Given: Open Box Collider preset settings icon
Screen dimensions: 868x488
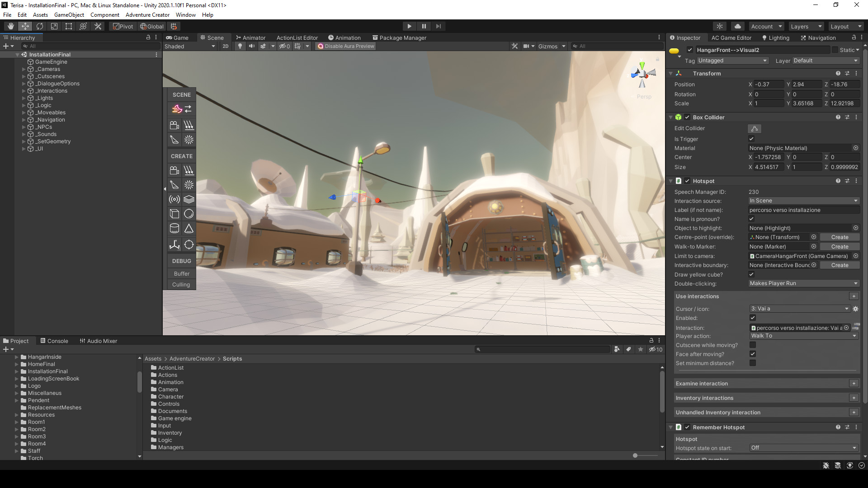Looking at the screenshot, I should tap(847, 117).
